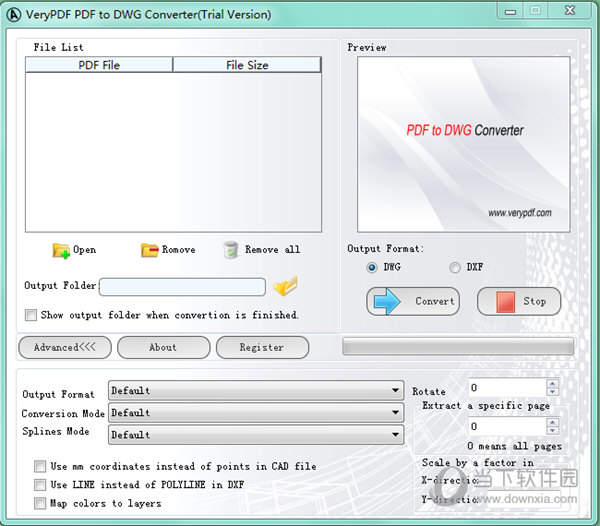Check Use LINE instead of POLYLINE in DXF
Screen dimensions: 600x526
pos(40,485)
